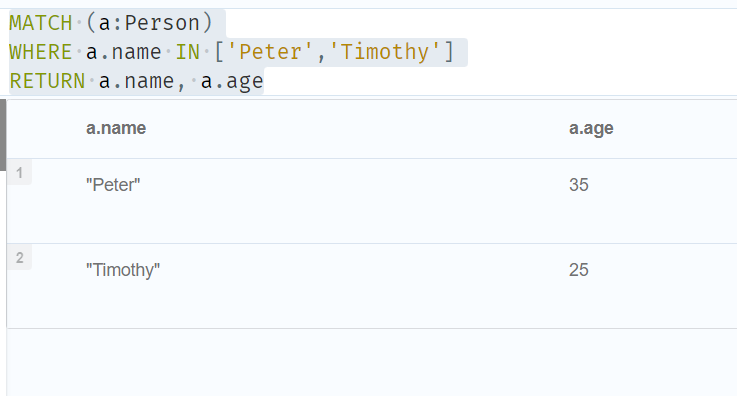Click the WHERE keyword in query

(41, 52)
